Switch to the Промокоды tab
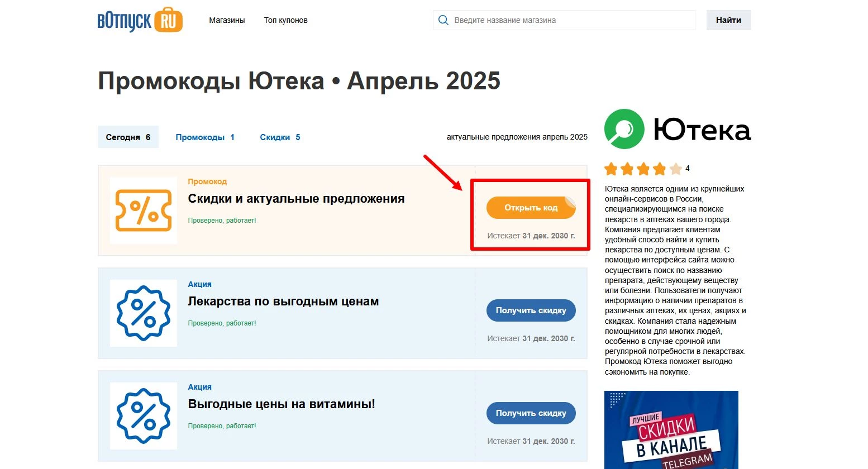 [205, 137]
